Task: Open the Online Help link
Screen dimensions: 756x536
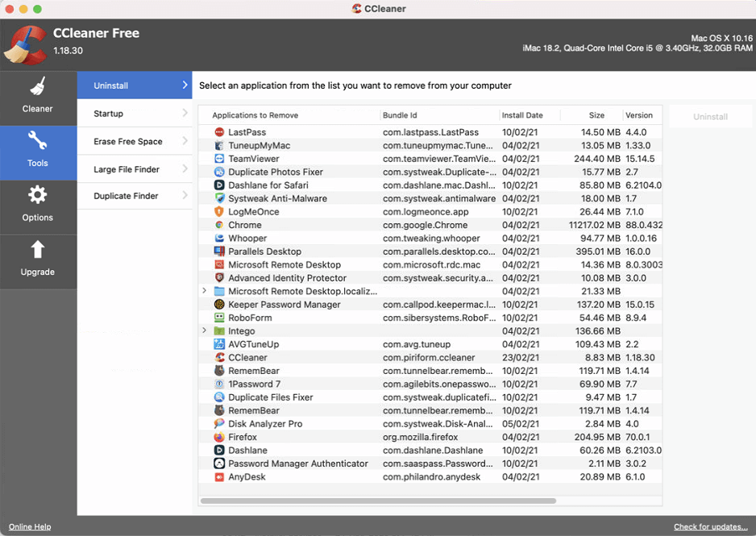Action: (x=29, y=526)
